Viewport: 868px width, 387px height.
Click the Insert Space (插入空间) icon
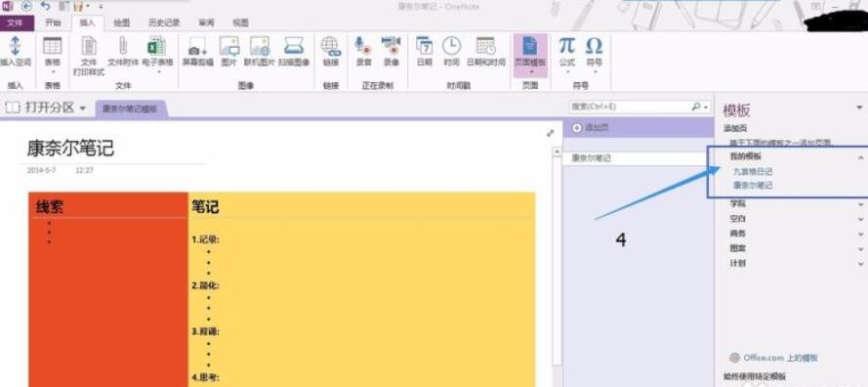[15, 46]
